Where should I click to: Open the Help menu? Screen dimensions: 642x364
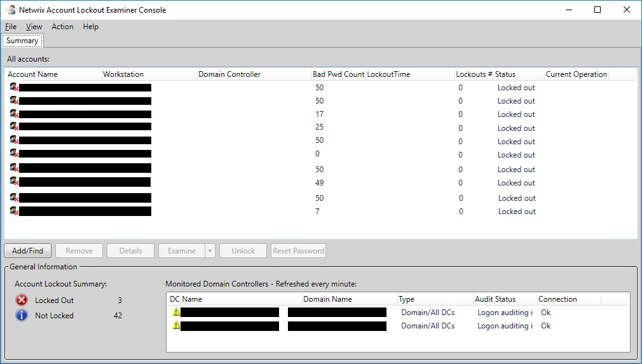coord(90,27)
